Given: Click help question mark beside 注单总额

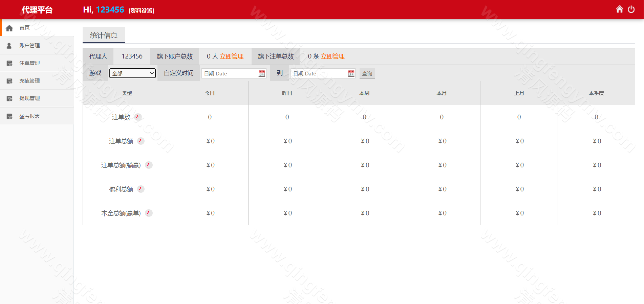Looking at the screenshot, I should pyautogui.click(x=140, y=141).
